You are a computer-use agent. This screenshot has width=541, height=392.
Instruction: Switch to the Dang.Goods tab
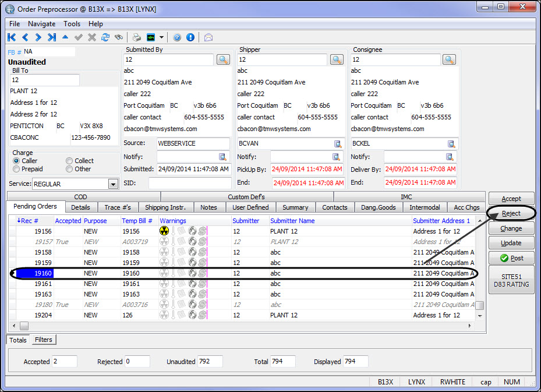[378, 207]
